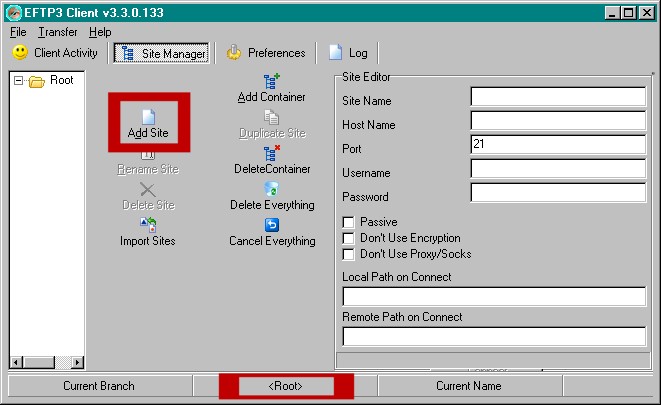The image size is (661, 405).
Task: Click the DeleteContainer icon
Action: (271, 154)
